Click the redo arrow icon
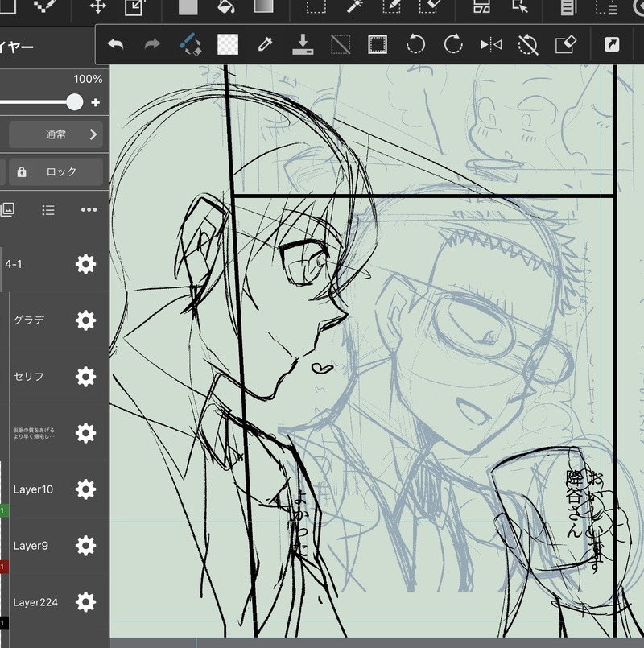 click(152, 44)
